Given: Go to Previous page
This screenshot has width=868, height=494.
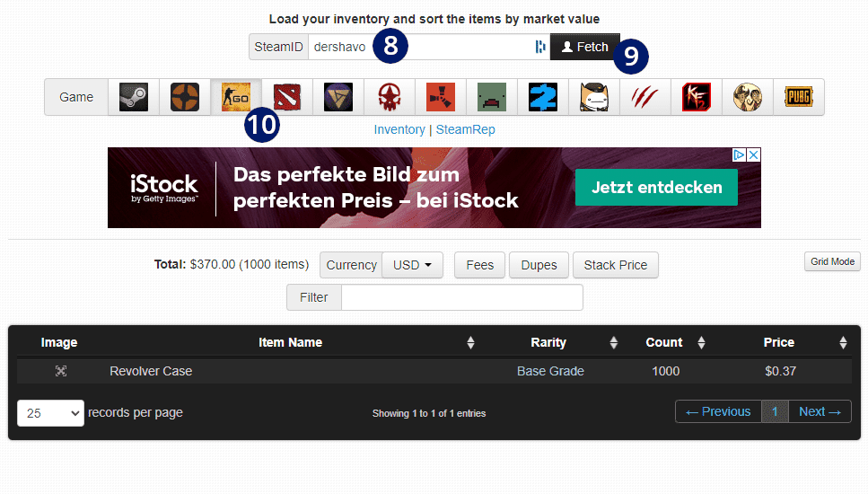Looking at the screenshot, I should coord(718,411).
